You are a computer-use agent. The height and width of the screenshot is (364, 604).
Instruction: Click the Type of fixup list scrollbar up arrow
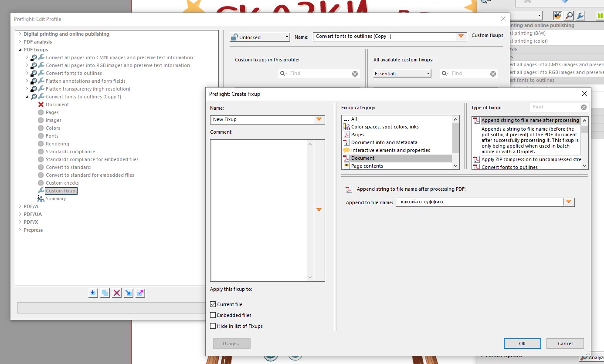[585, 120]
